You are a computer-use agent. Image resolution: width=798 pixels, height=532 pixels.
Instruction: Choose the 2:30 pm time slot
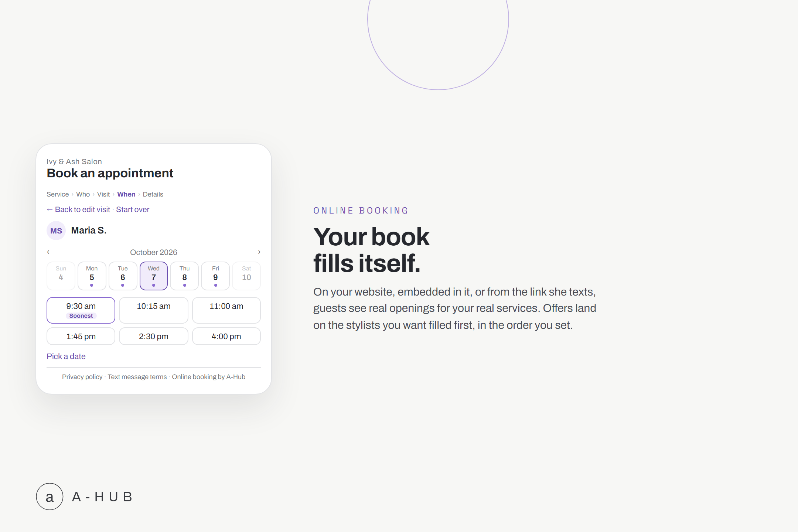coord(154,336)
